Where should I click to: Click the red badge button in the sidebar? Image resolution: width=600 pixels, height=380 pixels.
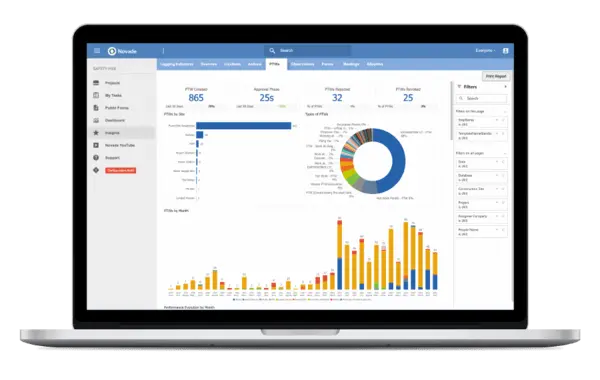point(121,170)
